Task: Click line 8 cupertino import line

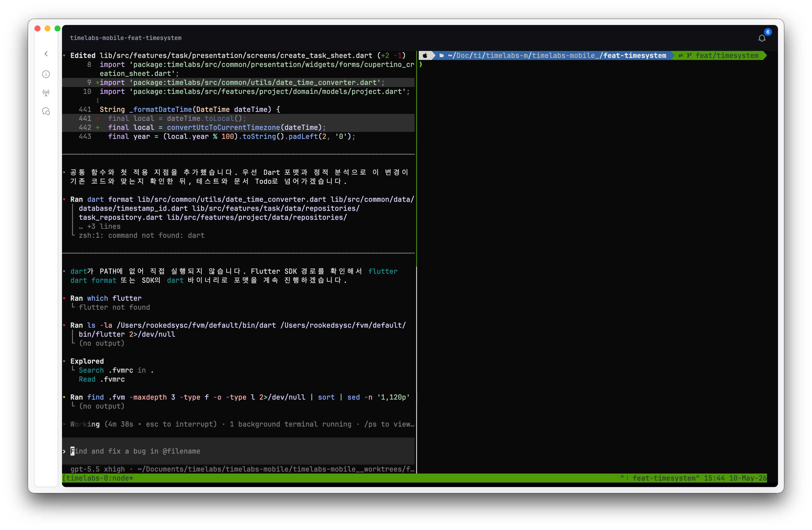Action: (x=250, y=69)
